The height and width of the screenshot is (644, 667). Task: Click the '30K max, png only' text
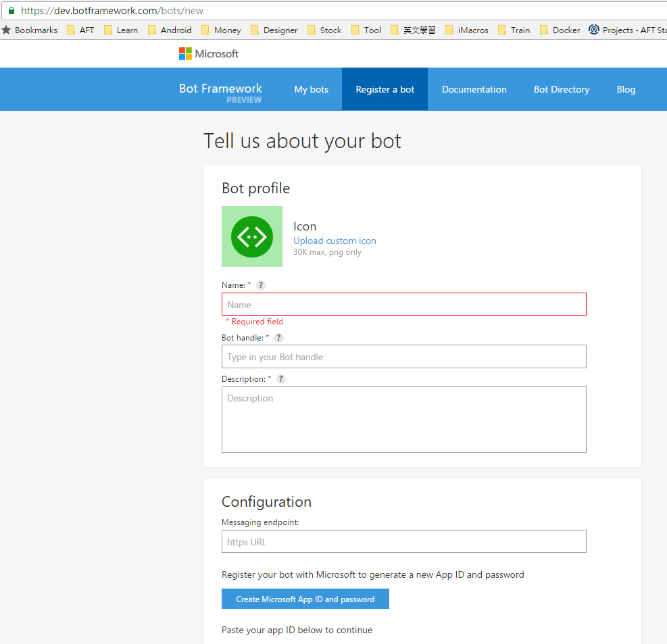pos(327,252)
